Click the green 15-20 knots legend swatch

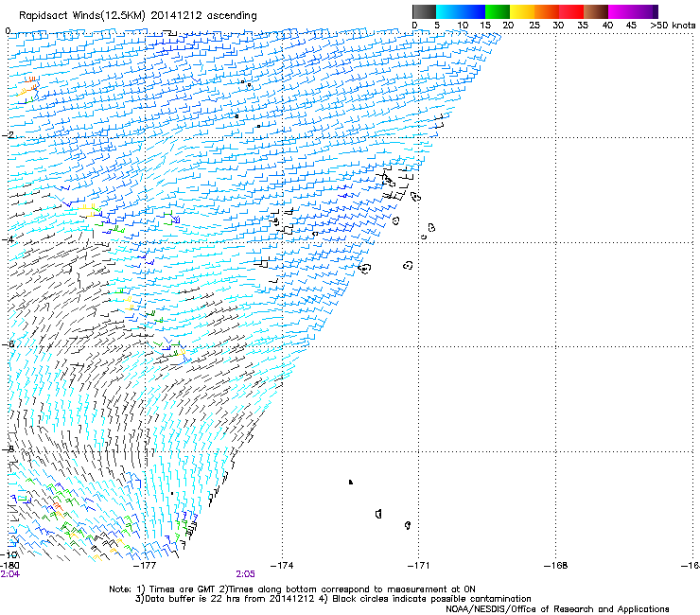pos(498,11)
